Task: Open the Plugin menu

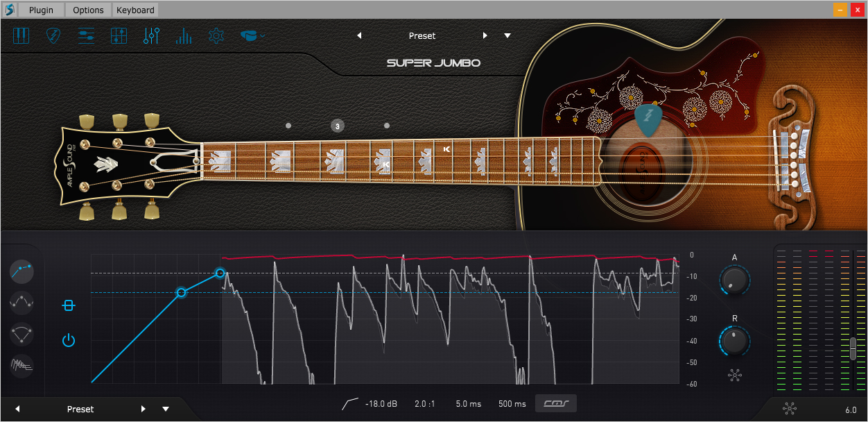Action: (41, 10)
